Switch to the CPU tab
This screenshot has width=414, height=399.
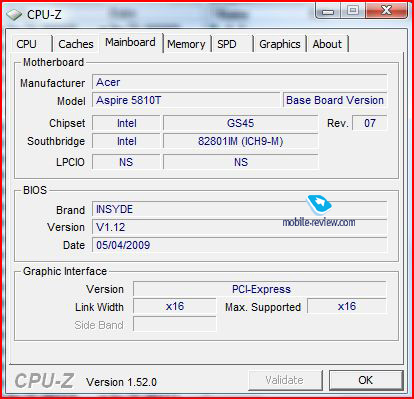[26, 44]
